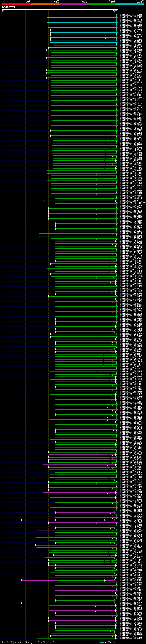Select the UniRef100_B9NGY8 label
Viewport: 146px width, 644px height.
(131, 208)
